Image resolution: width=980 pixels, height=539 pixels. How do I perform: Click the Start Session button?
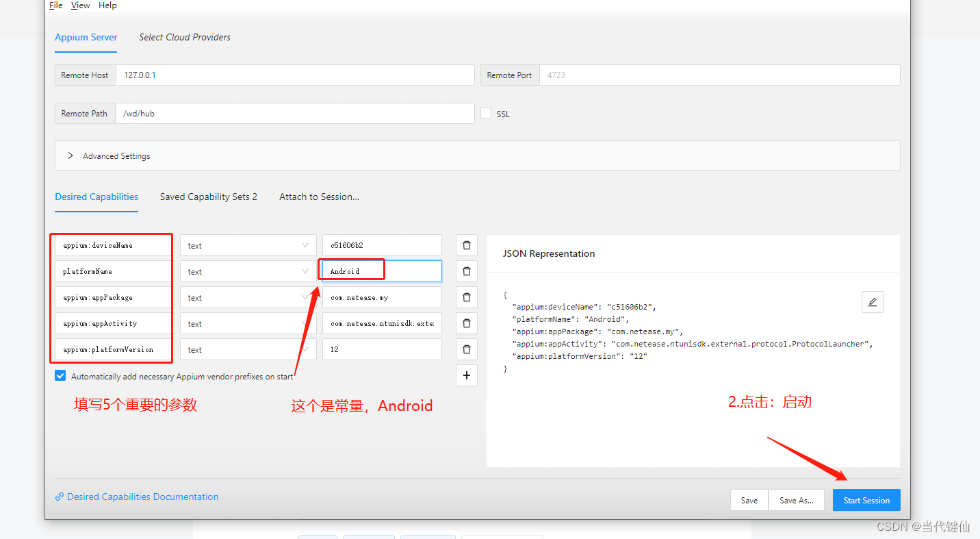(x=866, y=500)
